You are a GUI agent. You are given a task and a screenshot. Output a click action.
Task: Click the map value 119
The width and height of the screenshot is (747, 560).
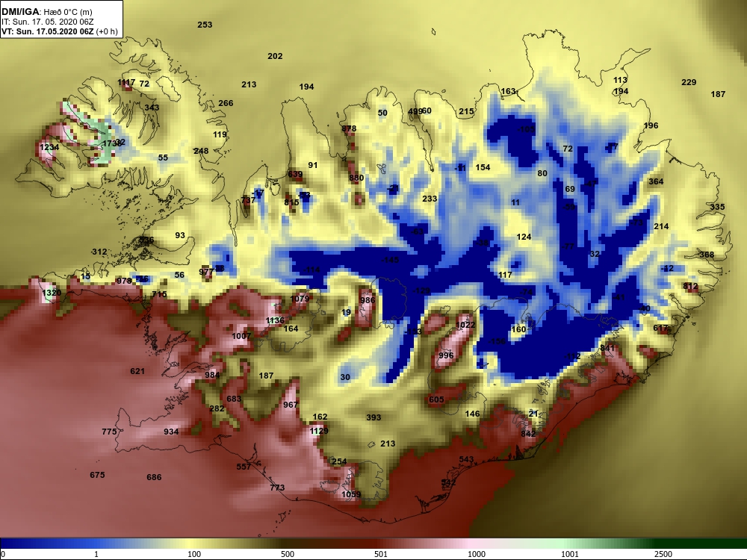tap(220, 134)
